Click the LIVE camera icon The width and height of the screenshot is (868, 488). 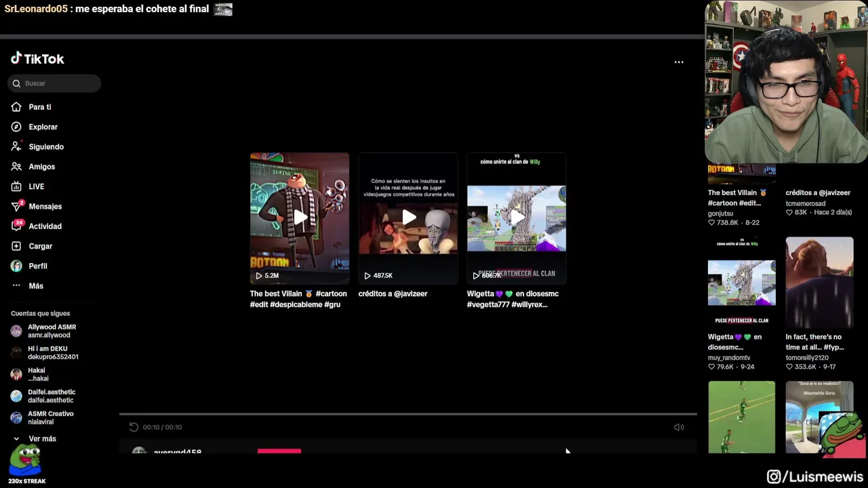tap(16, 186)
